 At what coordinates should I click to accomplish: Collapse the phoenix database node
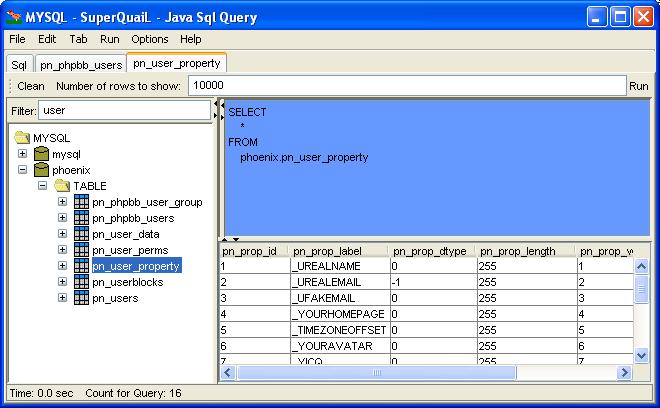(23, 170)
